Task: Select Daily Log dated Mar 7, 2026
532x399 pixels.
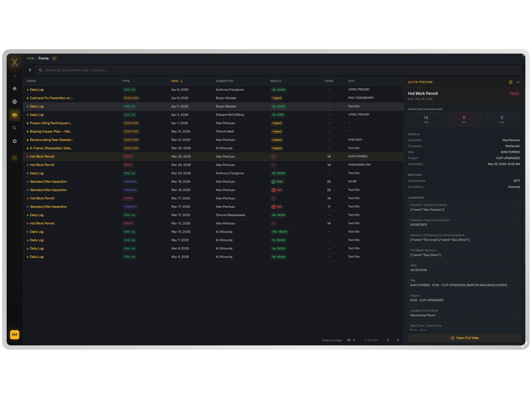Action: pyautogui.click(x=213, y=240)
